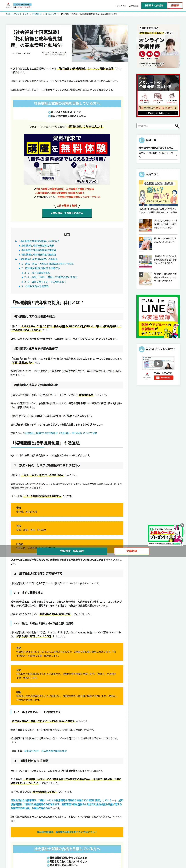Open column 5: 試験内容・情報まとめ
The height and width of the screenshot is (868, 186).
[x=158, y=279]
